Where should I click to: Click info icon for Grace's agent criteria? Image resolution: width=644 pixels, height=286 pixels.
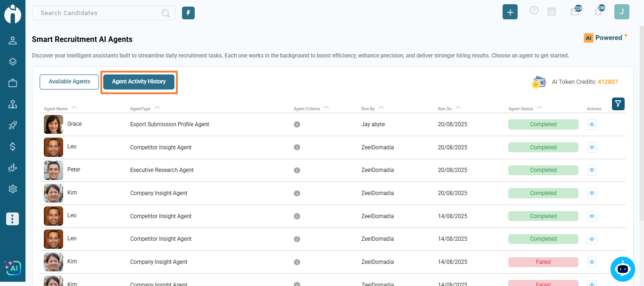[297, 124]
